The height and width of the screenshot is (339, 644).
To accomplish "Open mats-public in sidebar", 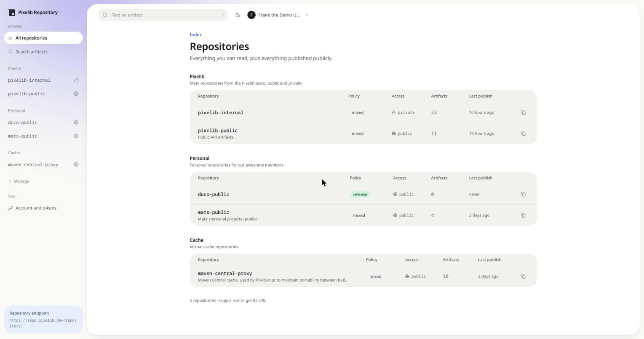I will tap(43, 136).
